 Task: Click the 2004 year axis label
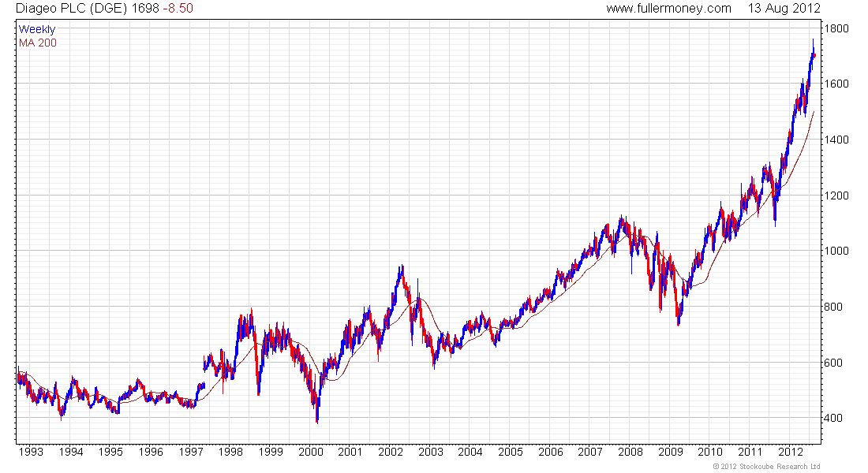(470, 452)
